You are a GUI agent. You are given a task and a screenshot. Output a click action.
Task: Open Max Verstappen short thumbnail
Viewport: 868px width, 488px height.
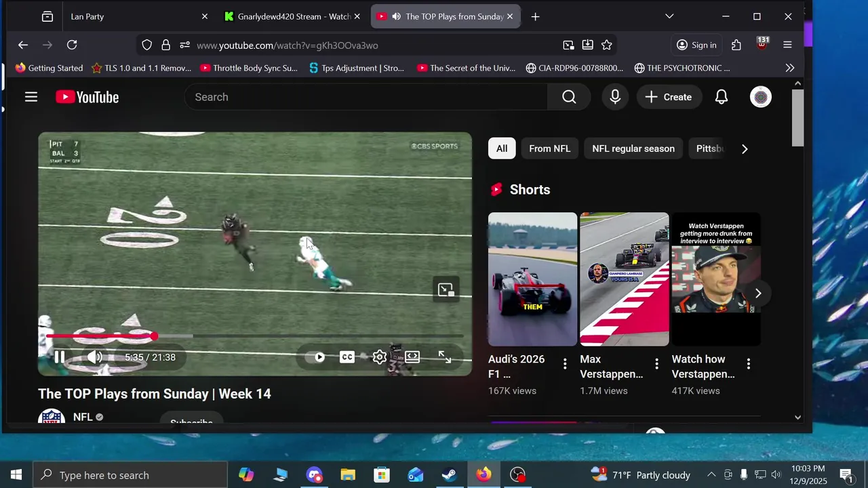coord(624,279)
